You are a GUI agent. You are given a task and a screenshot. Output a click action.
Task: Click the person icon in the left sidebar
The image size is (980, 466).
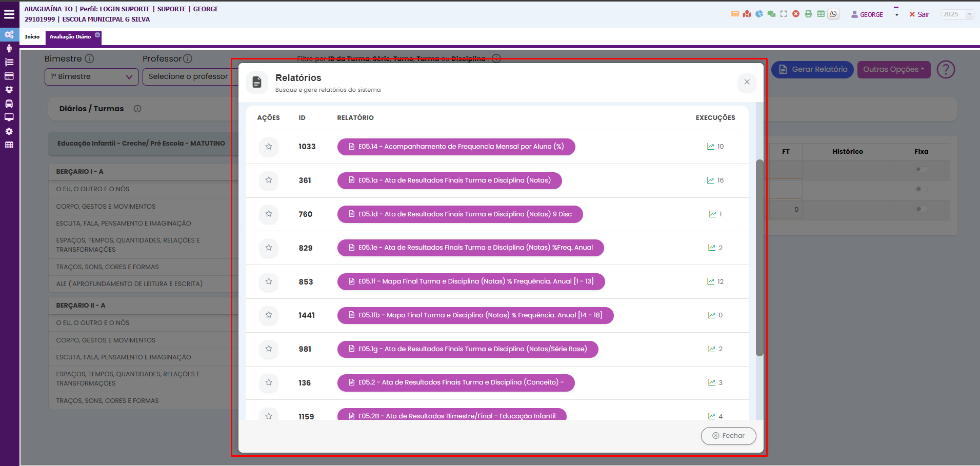point(9,48)
